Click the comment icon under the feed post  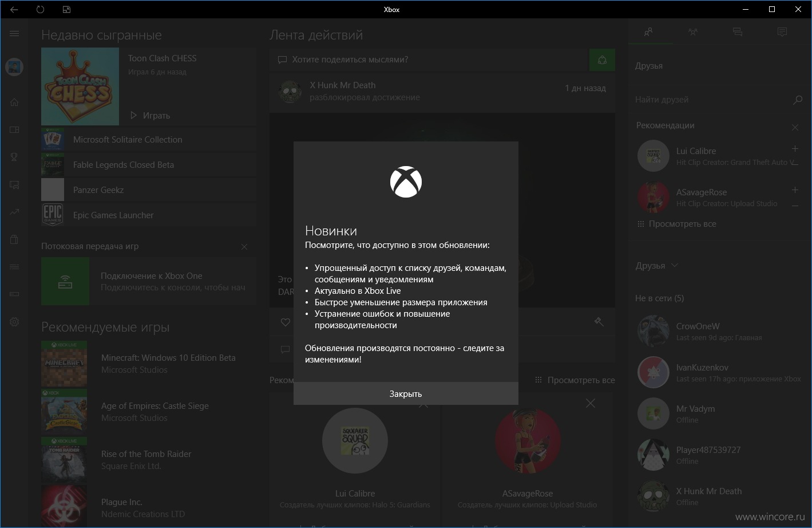[286, 349]
